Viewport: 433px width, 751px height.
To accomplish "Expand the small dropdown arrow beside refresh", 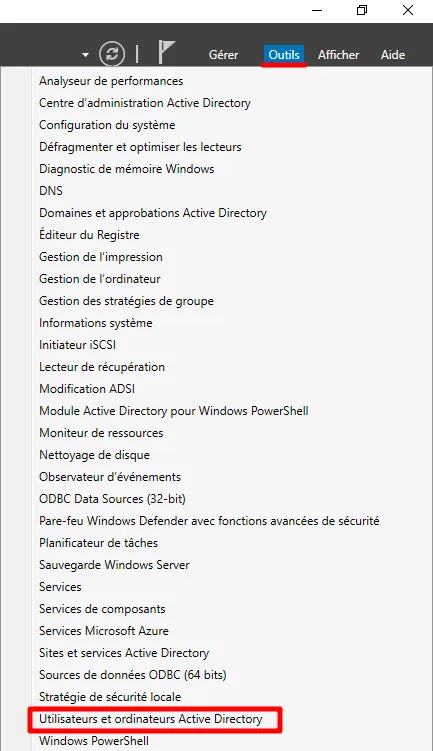I will (85, 55).
